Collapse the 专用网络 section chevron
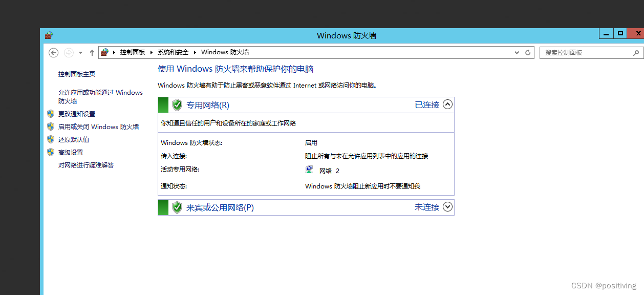The width and height of the screenshot is (644, 295). 447,104
